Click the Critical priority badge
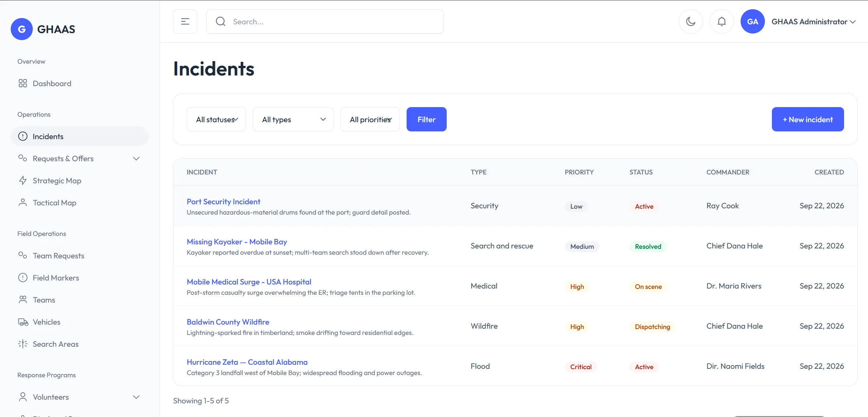Image resolution: width=868 pixels, height=417 pixels. click(581, 367)
